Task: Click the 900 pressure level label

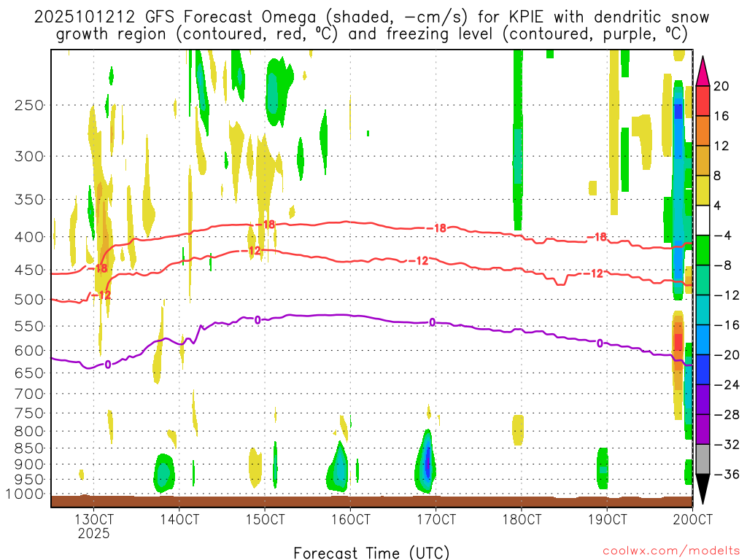Action: click(x=29, y=464)
